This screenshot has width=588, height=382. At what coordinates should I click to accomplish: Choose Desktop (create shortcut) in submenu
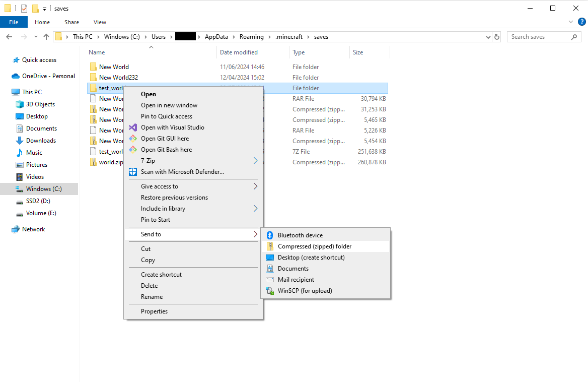(x=311, y=258)
